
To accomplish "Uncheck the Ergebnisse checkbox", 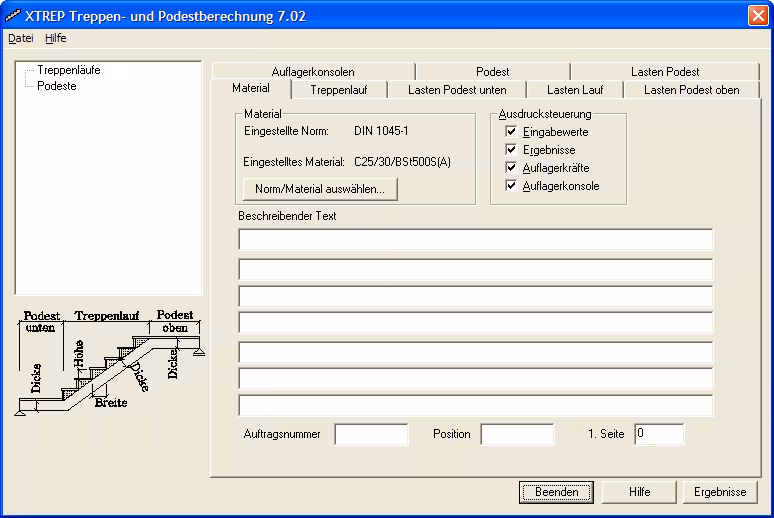I will (x=512, y=150).
